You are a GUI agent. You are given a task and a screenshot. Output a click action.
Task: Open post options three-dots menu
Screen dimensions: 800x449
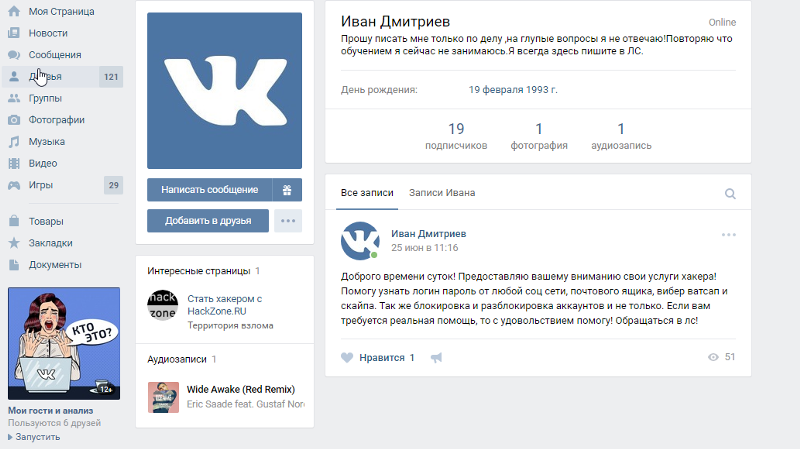[x=729, y=235]
